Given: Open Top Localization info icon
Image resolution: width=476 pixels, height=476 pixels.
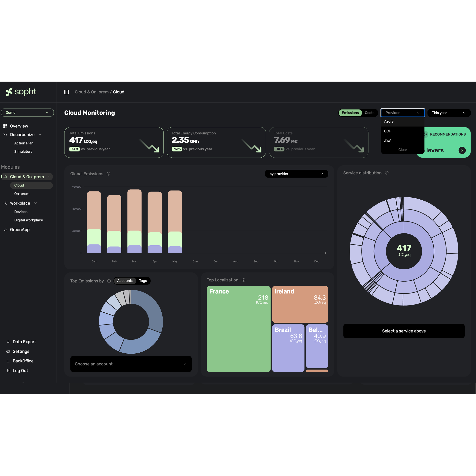Looking at the screenshot, I should 243,280.
